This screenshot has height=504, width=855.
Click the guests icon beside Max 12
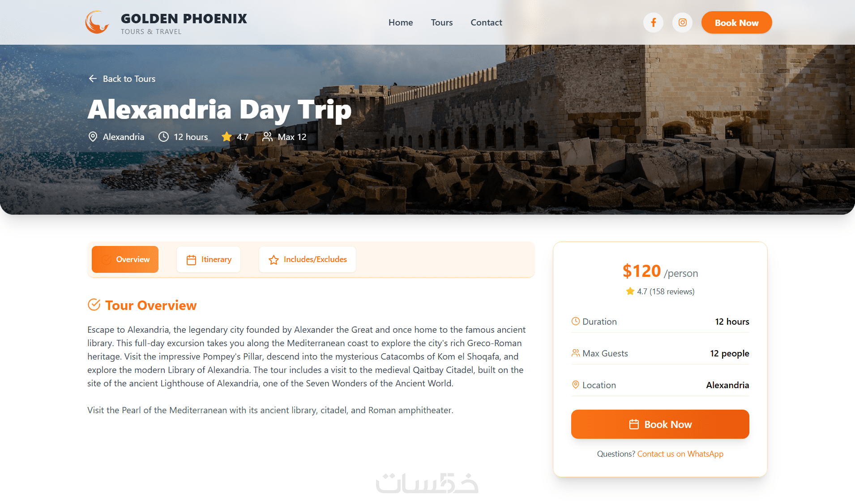(267, 137)
